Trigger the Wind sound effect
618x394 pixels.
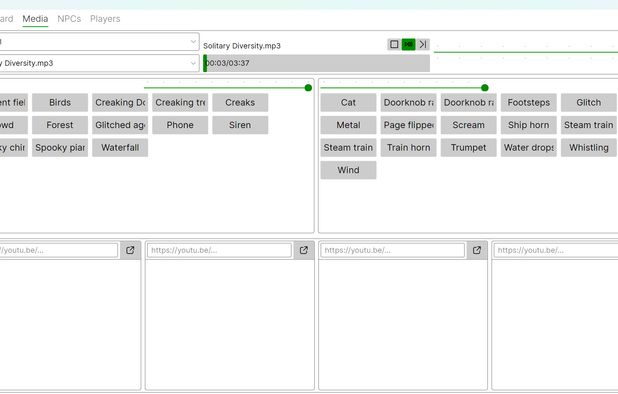348,170
